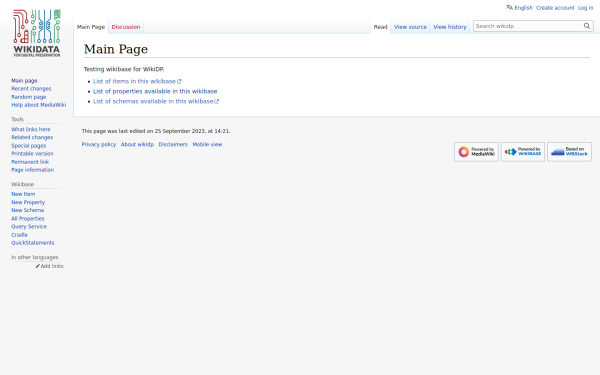600x375 pixels.
Task: Click New Schema link
Action: 28,210
